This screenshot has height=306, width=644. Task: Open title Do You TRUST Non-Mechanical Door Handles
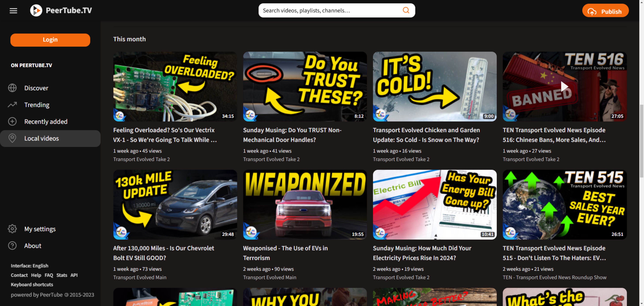[x=292, y=135]
